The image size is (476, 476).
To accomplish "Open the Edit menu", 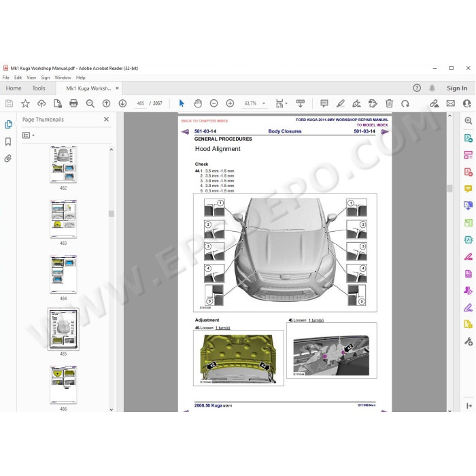I will 18,78.
